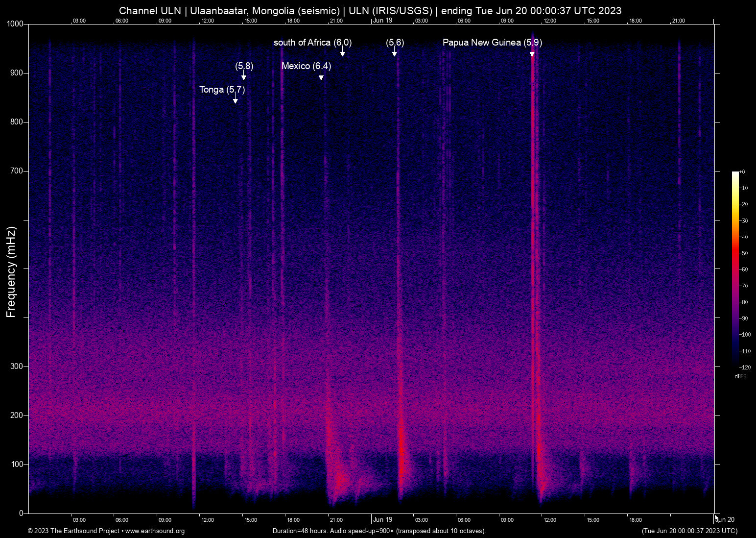Click the arrow under south of Africa (6.0)
This screenshot has height=538, width=756.
click(x=343, y=53)
